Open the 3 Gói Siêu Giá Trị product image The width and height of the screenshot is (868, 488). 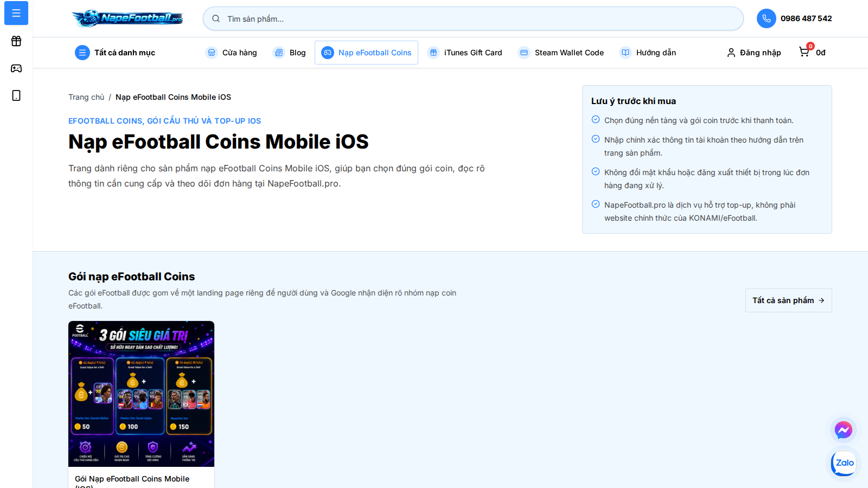click(141, 394)
